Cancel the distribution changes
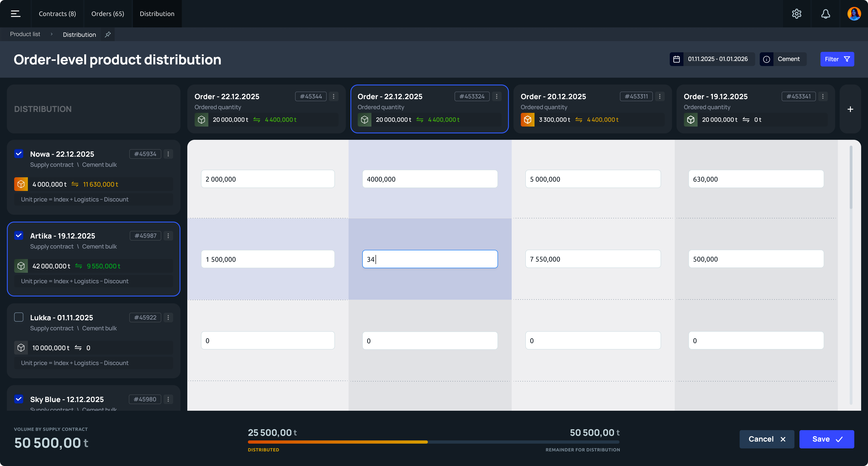Screen dimensions: 868x466 767,439
